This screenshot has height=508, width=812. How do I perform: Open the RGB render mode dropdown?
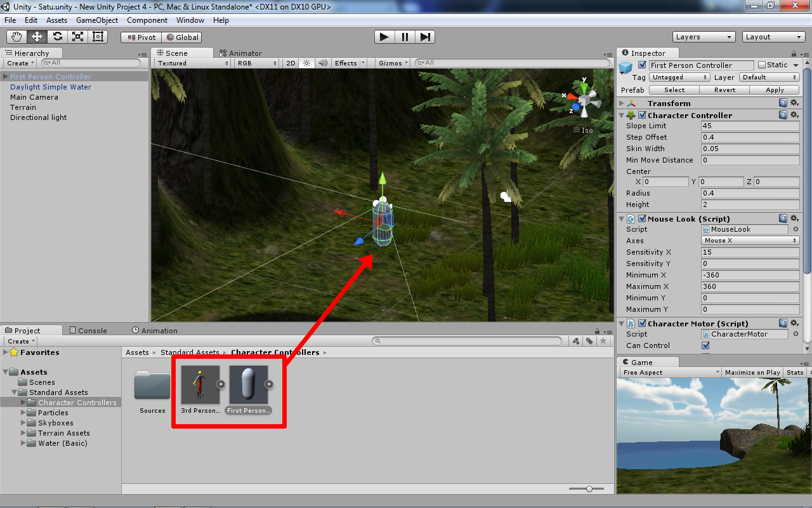click(257, 63)
